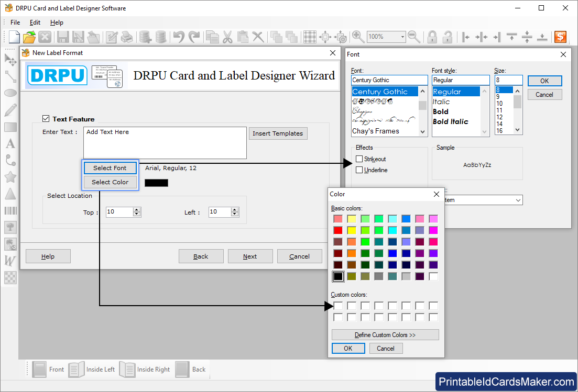Open the Edit menu
The image size is (578, 392).
tap(35, 23)
